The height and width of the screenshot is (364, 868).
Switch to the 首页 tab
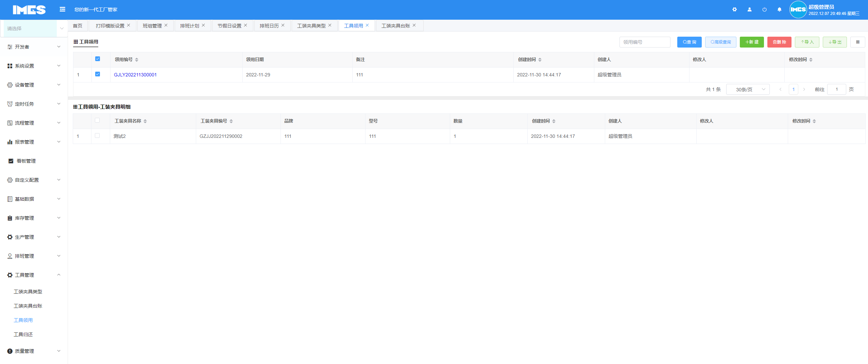pyautogui.click(x=78, y=26)
